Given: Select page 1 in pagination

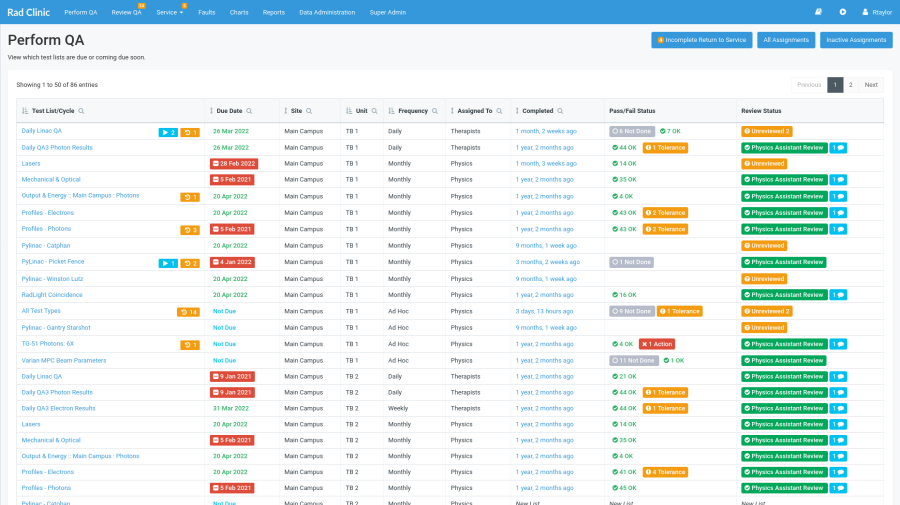Looking at the screenshot, I should [835, 85].
